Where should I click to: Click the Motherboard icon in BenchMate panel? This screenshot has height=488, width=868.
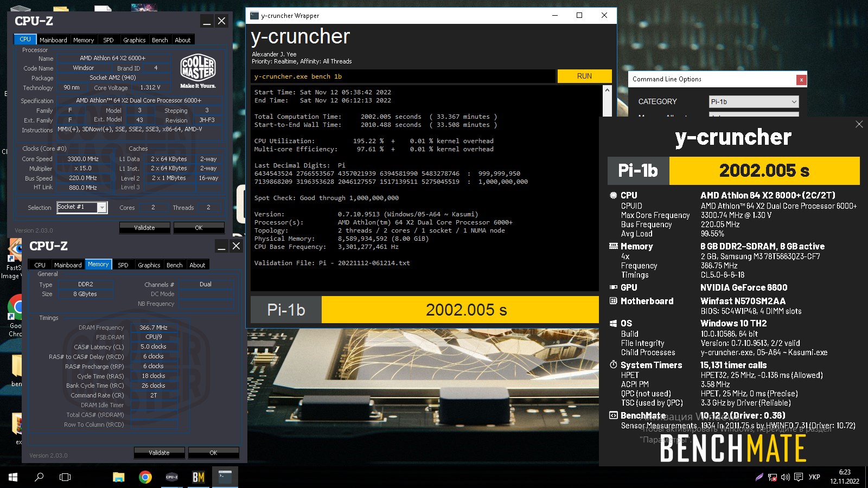click(613, 301)
